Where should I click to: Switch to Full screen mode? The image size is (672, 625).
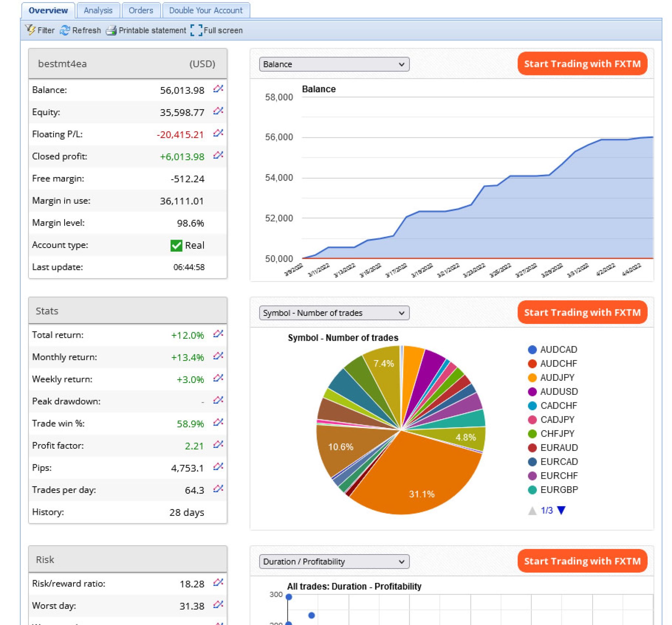[x=197, y=30]
